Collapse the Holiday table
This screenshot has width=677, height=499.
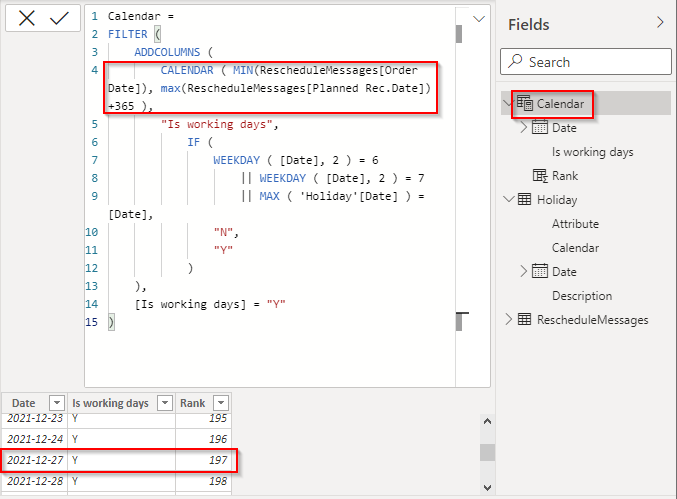click(509, 199)
